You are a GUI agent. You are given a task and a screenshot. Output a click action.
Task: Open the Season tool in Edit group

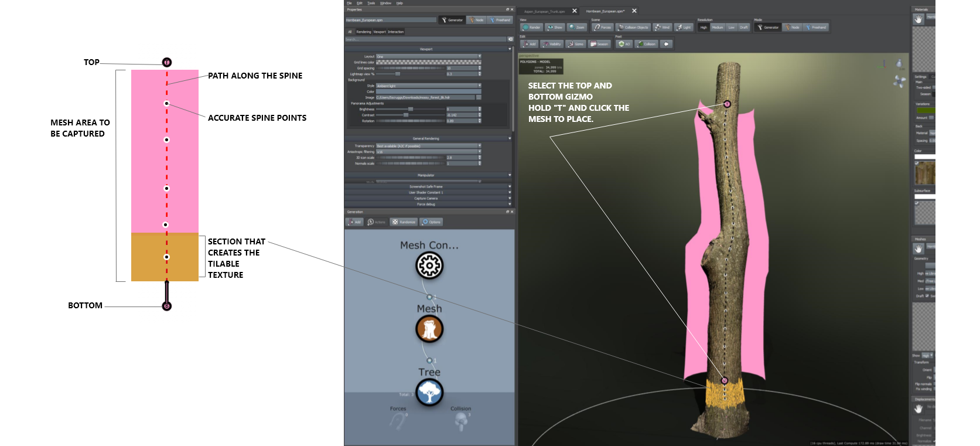point(599,44)
